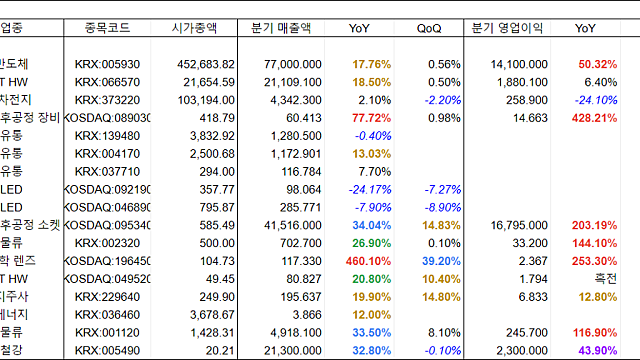Select the 분기 매출액 column header
Image resolution: width=640 pixels, height=360 pixels.
281,28
